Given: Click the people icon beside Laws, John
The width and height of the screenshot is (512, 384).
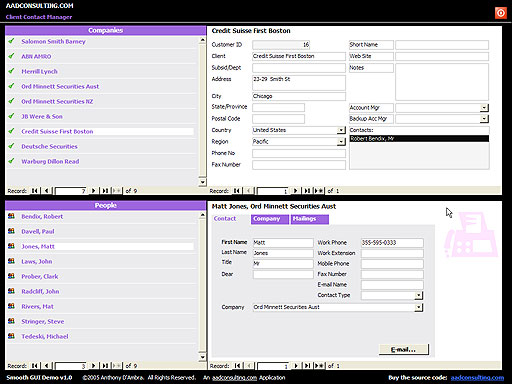Looking at the screenshot, I should tap(11, 261).
